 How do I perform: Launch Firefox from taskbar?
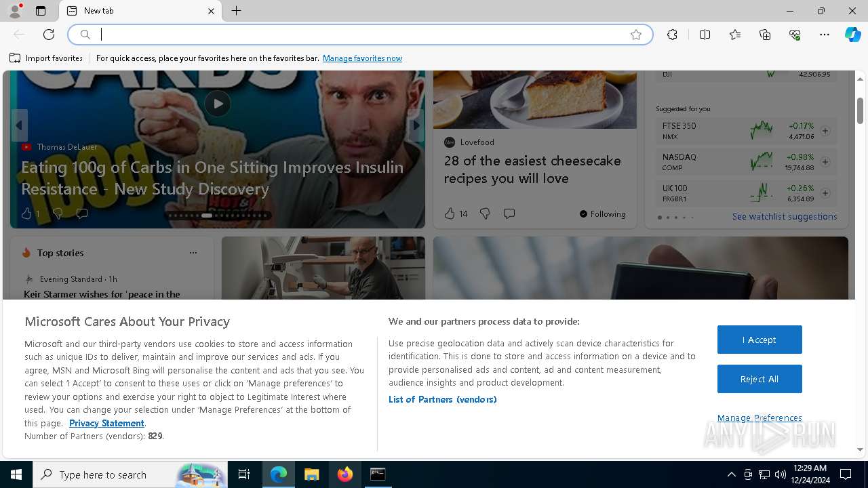click(345, 474)
